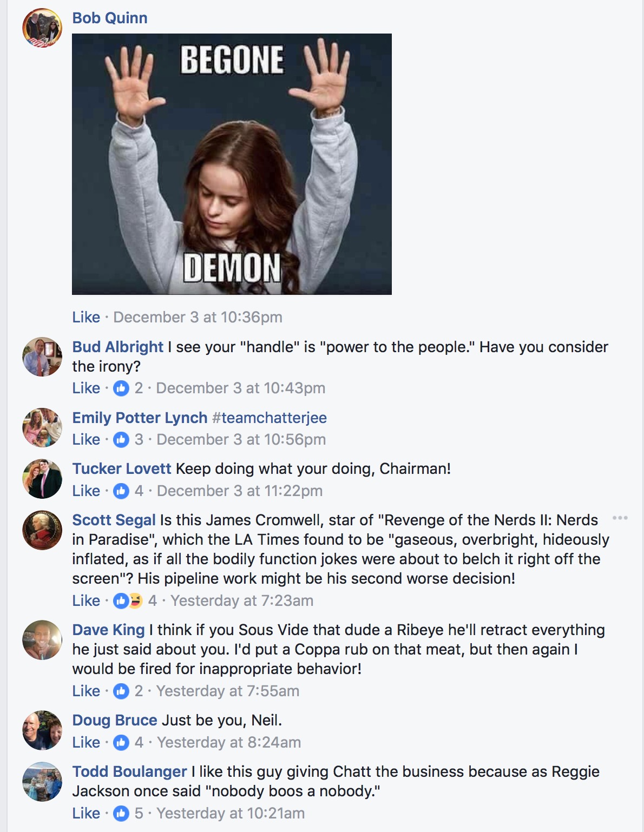Click thumbs-up reaction icon on Tucker Lovett's comment
The width and height of the screenshot is (644, 832).
click(x=121, y=491)
